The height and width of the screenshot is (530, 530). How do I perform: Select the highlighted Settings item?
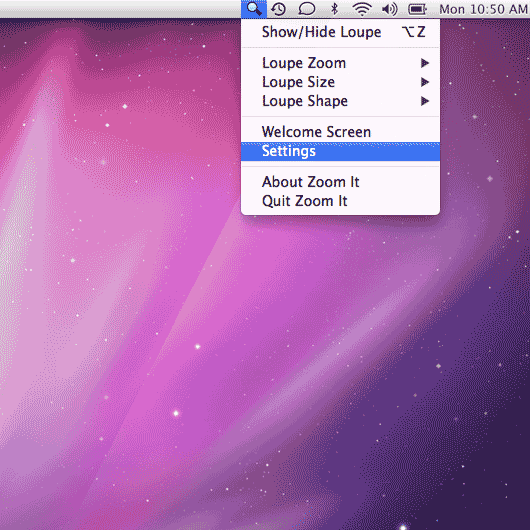340,151
